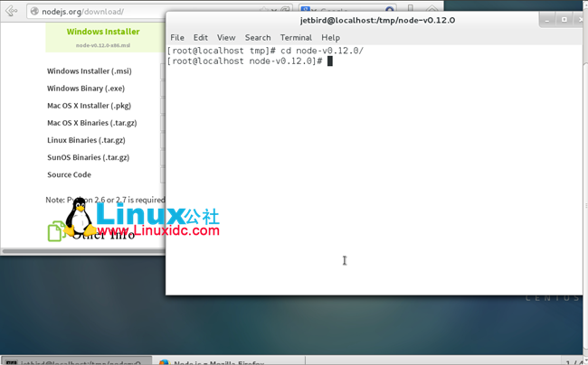Click the cd node-v0.12.0/ command line

point(265,51)
